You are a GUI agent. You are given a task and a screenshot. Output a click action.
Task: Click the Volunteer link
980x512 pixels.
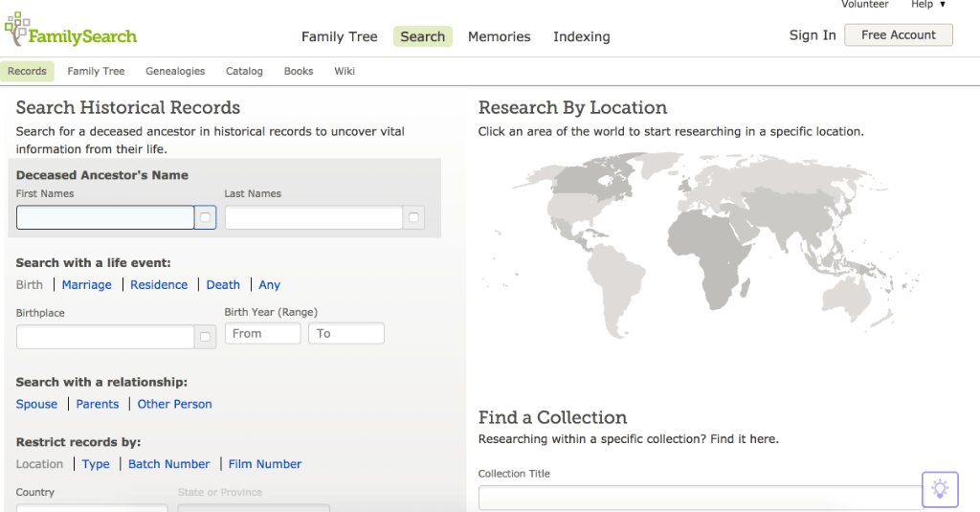click(x=865, y=5)
